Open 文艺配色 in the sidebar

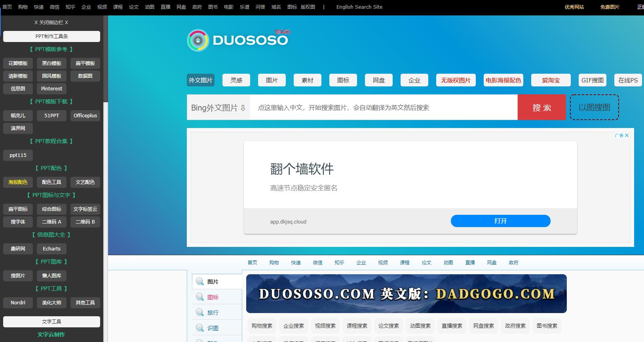tap(85, 182)
